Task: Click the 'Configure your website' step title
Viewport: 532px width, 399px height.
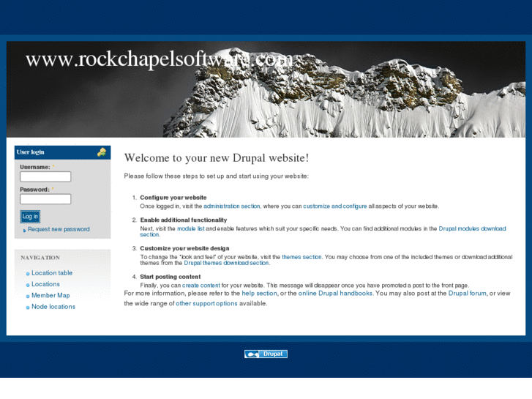Action: point(173,198)
